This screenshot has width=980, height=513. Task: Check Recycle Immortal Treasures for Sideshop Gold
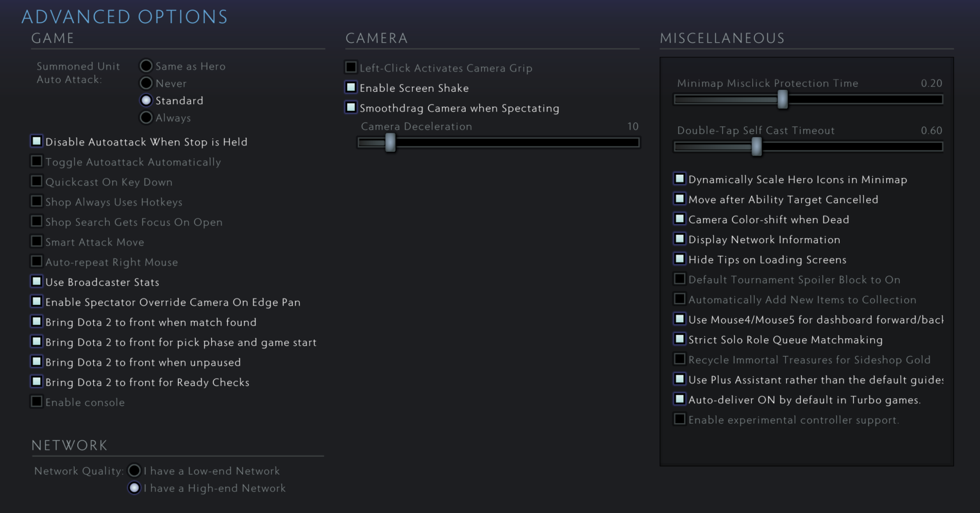pyautogui.click(x=679, y=359)
